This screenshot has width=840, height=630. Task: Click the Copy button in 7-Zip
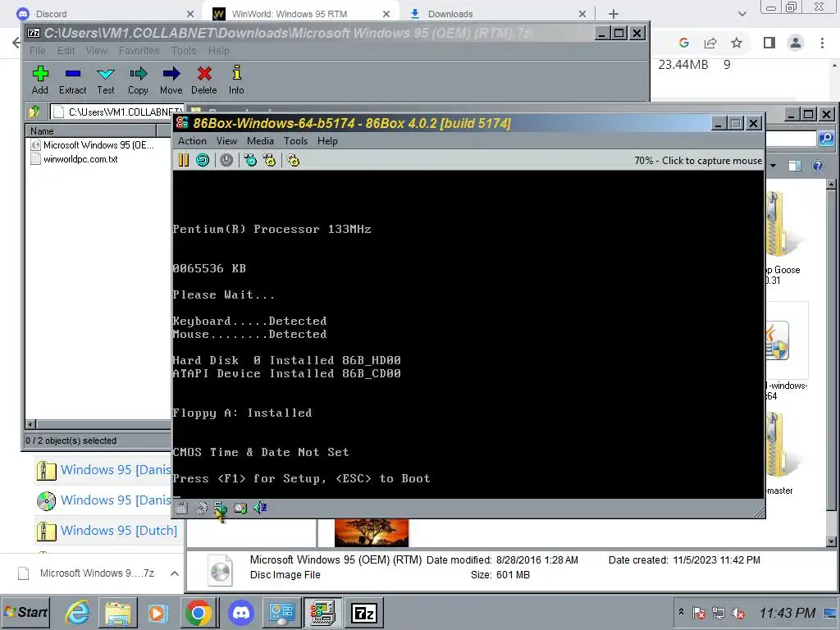pyautogui.click(x=138, y=80)
